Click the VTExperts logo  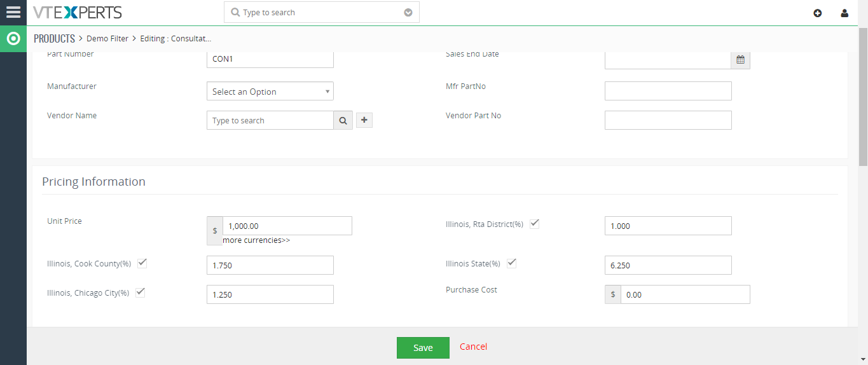click(78, 12)
